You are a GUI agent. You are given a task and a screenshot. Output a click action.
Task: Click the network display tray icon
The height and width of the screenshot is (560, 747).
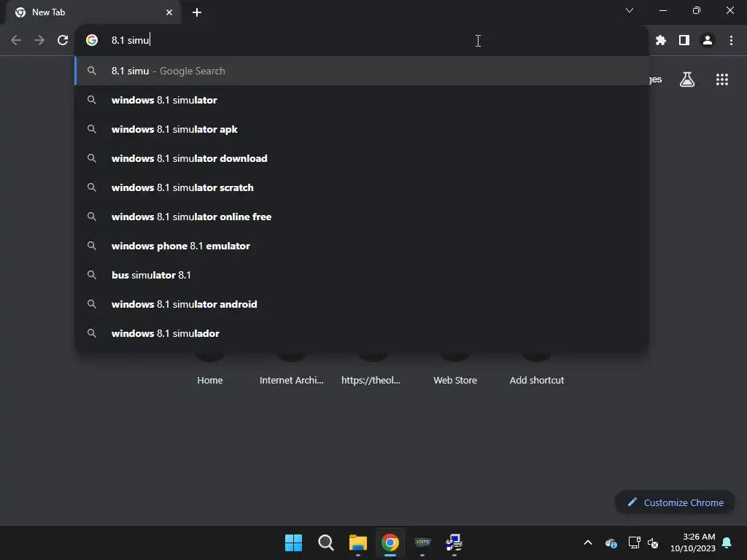coord(634,542)
